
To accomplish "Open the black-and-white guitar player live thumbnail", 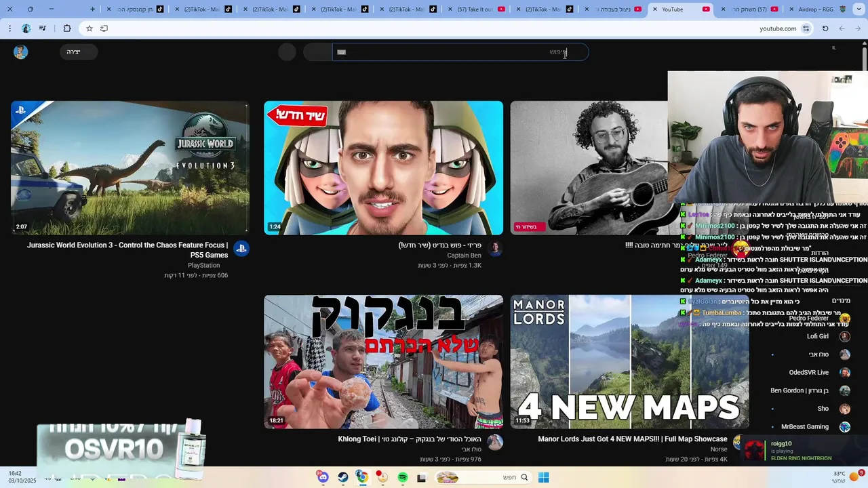I will [x=589, y=168].
